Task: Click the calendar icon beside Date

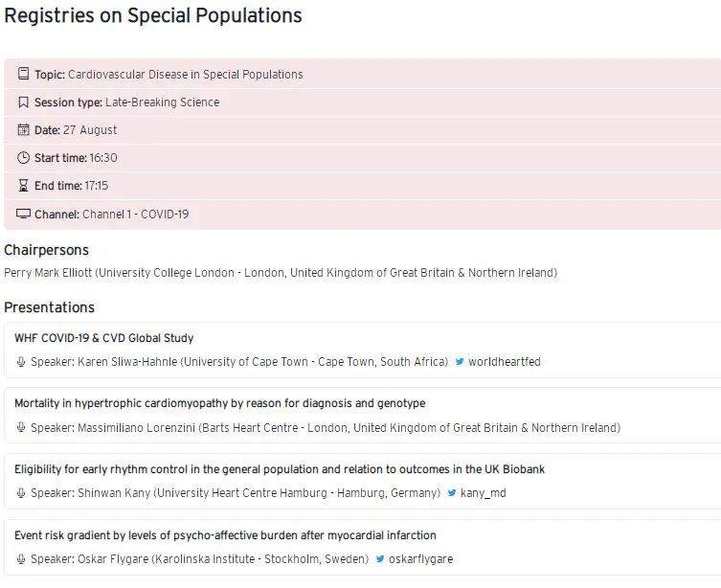Action: (x=23, y=130)
